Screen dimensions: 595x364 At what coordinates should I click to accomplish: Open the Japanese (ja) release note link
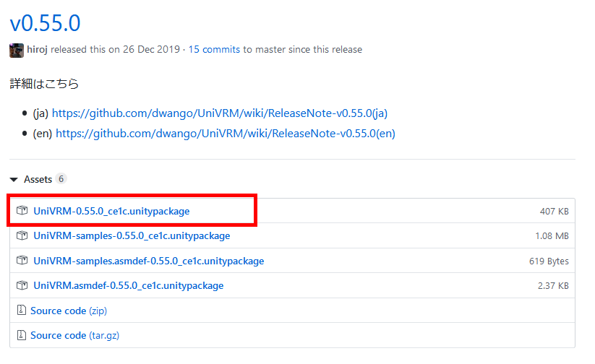click(x=220, y=113)
